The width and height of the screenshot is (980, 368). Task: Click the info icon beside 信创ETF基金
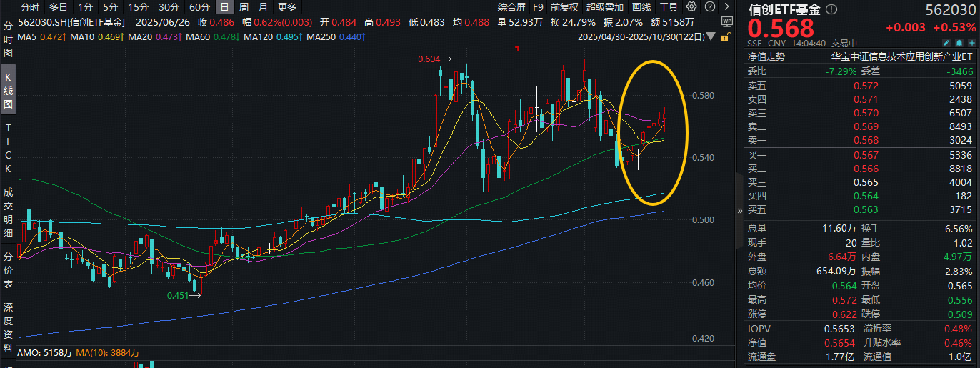click(x=830, y=10)
